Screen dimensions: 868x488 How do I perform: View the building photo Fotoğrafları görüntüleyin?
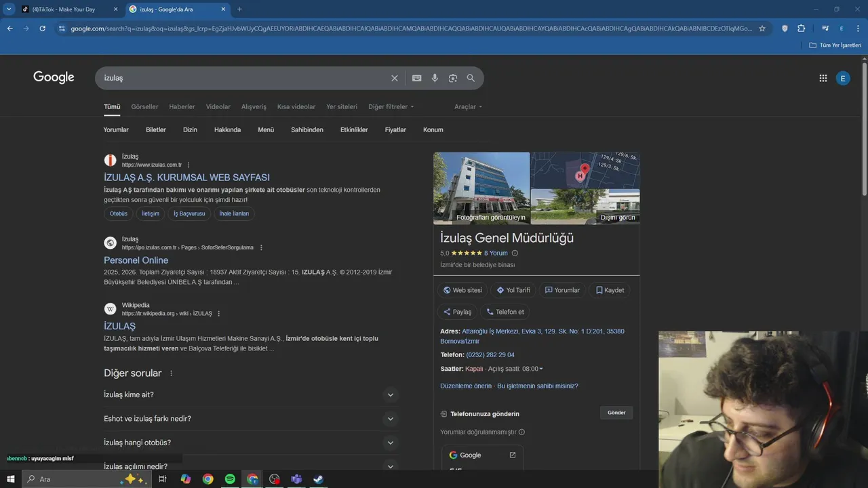tap(481, 188)
